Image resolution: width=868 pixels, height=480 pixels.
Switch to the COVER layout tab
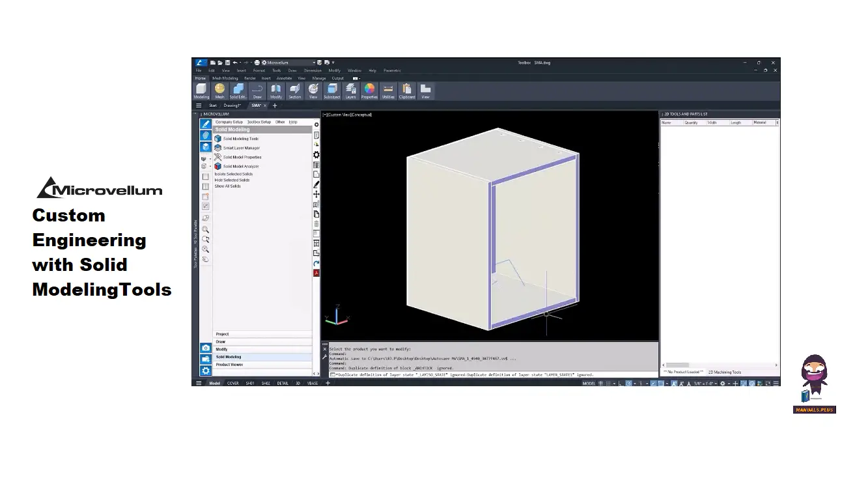[232, 384]
